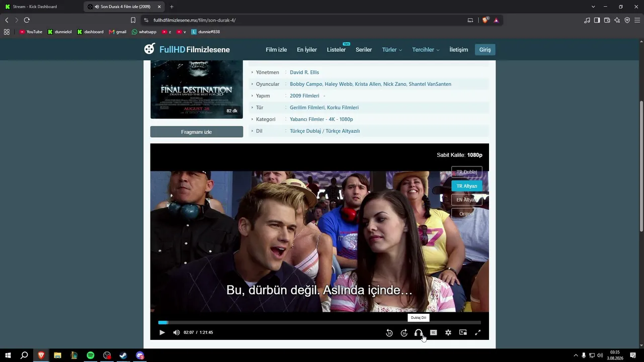Open Spotify from the taskbar
This screenshot has width=644, height=362.
pos(91,355)
